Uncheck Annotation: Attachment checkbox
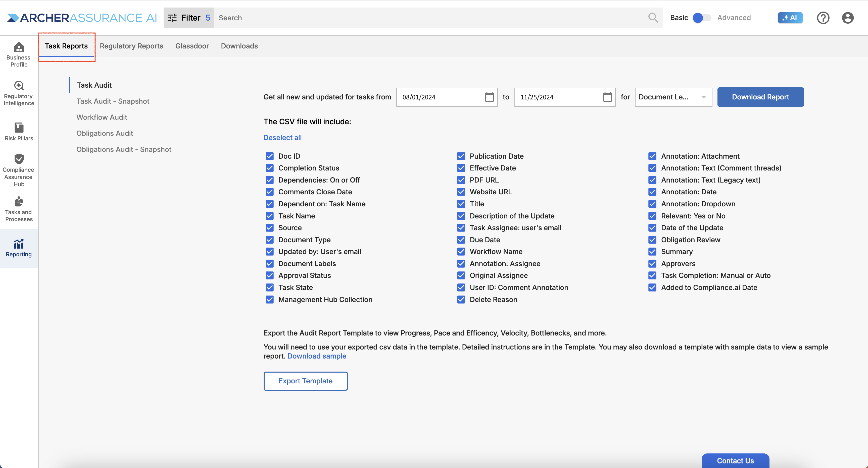 click(652, 156)
